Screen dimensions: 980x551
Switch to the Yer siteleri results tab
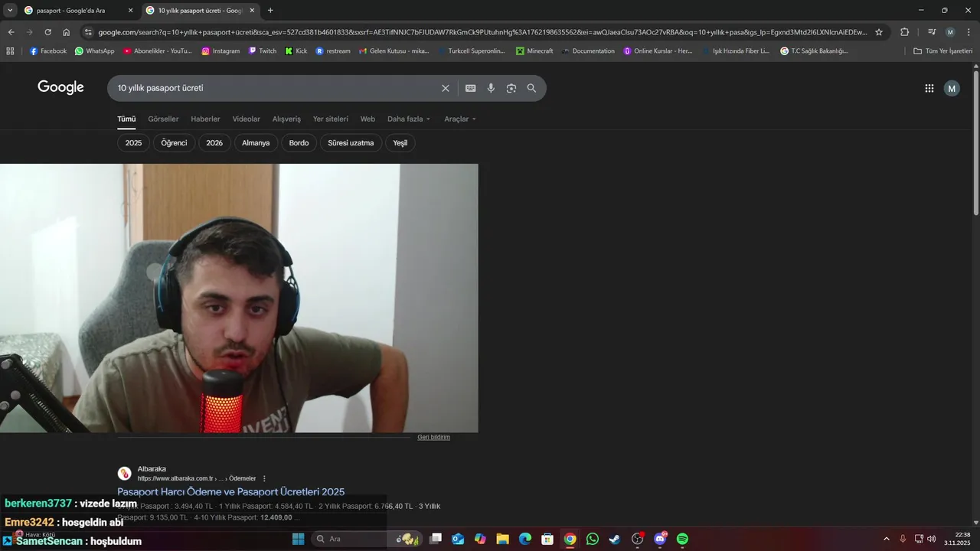(x=331, y=119)
